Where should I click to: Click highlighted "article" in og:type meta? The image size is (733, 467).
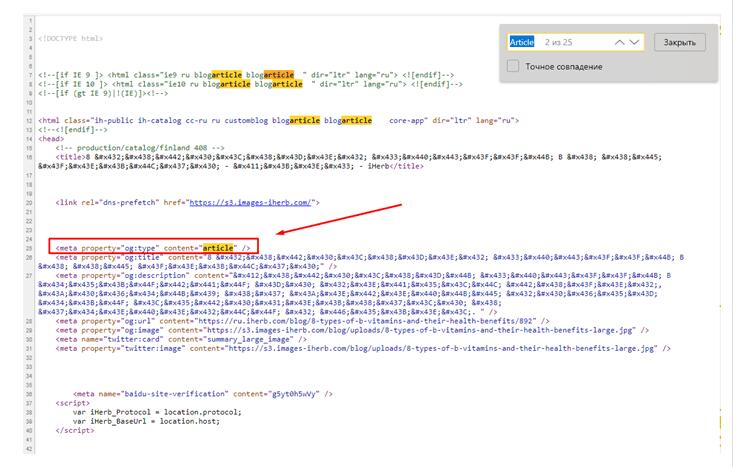coord(217,246)
